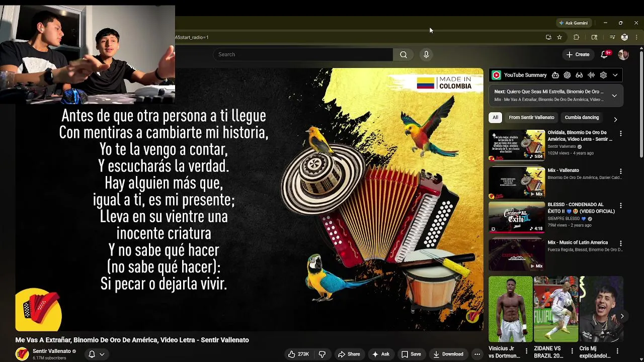Click the Create button
Image resolution: width=644 pixels, height=362 pixels.
click(x=578, y=54)
